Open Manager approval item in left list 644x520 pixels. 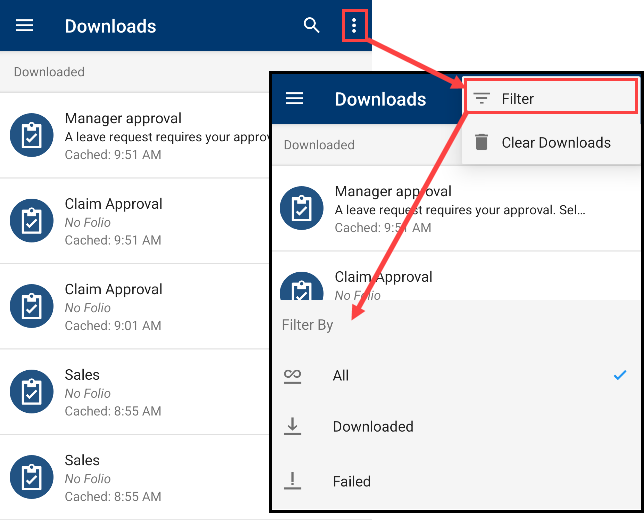(x=135, y=136)
